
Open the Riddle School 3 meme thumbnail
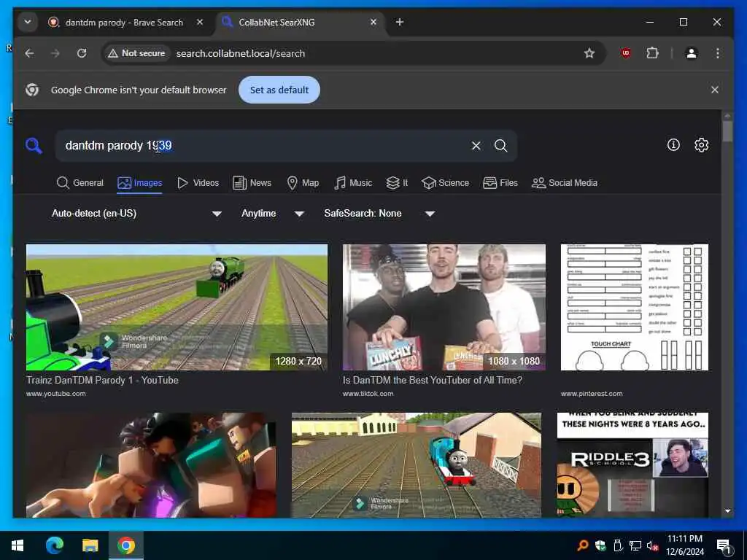632,464
